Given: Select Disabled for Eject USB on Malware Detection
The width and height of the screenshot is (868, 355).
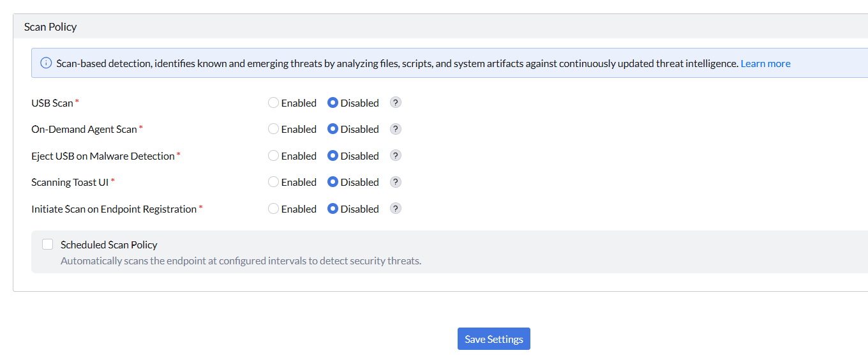Looking at the screenshot, I should point(333,156).
